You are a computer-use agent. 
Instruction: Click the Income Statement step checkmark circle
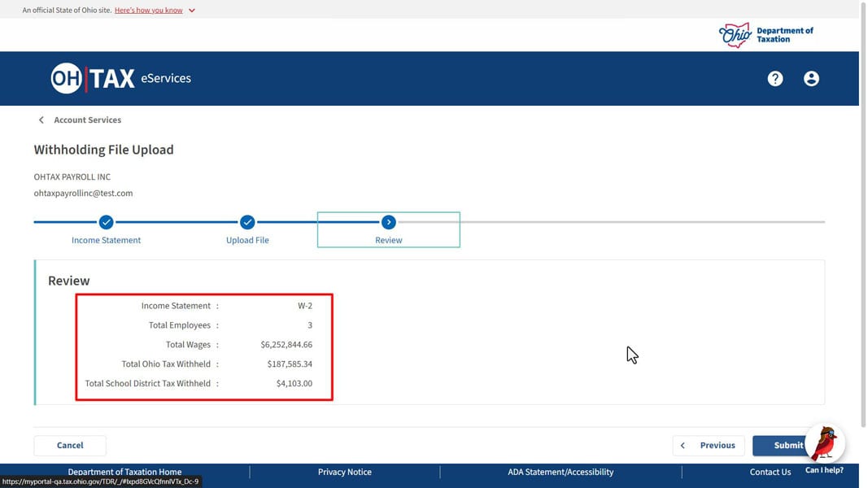point(106,222)
